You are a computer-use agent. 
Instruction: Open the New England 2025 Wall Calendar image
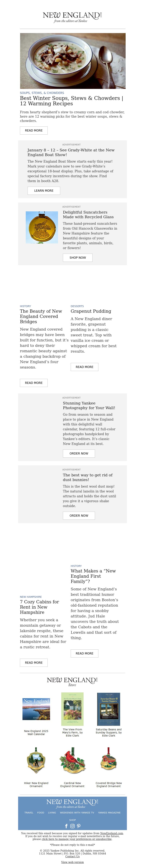click(36, 709)
